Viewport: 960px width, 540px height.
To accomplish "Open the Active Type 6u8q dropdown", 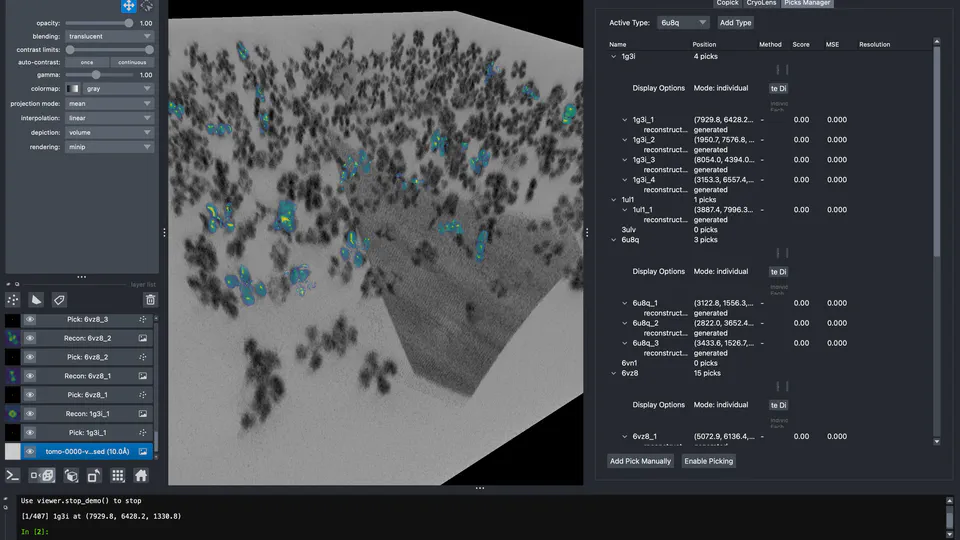I will pos(683,23).
